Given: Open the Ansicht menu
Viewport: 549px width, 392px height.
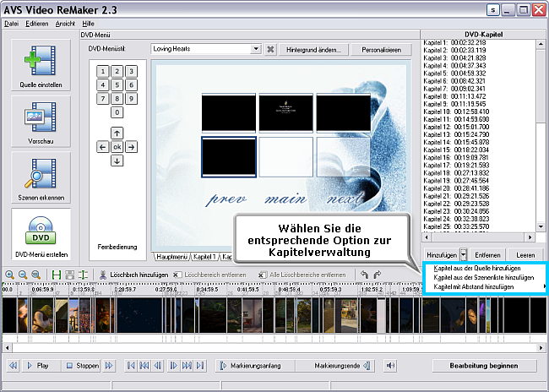Looking at the screenshot, I should (x=65, y=24).
